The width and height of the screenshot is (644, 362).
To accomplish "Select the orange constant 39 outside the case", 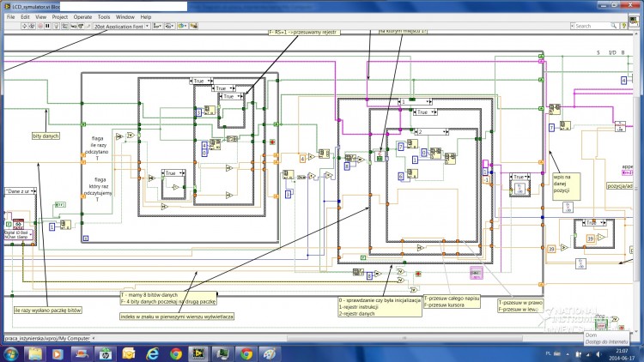I will 551,249.
